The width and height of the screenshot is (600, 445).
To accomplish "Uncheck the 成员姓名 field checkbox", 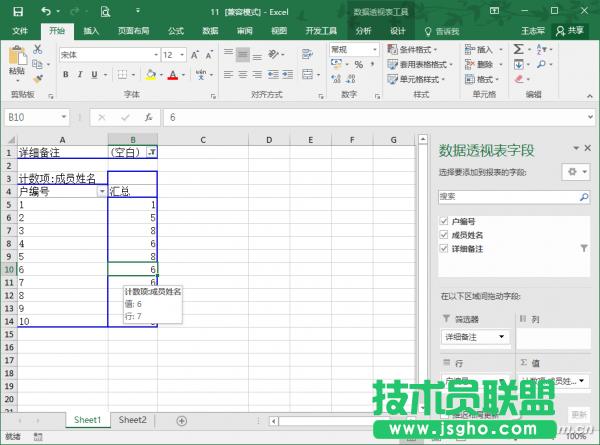I will tap(444, 235).
